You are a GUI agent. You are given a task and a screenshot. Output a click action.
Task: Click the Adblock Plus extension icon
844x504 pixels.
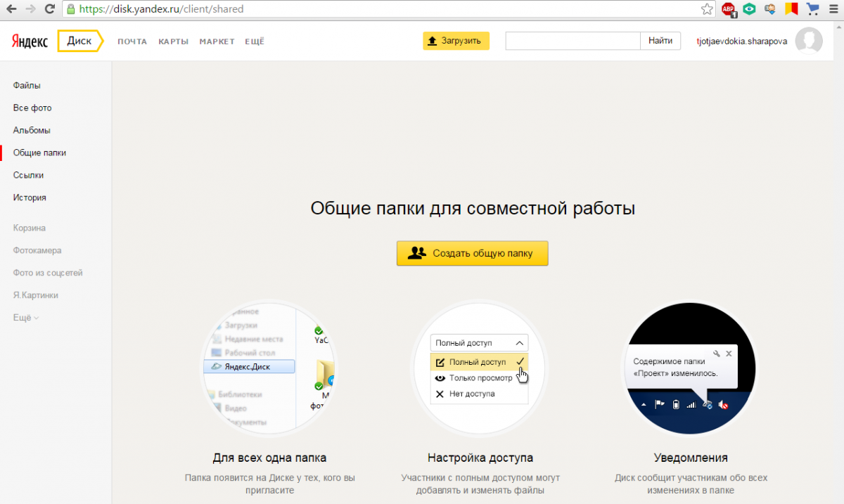(x=728, y=9)
